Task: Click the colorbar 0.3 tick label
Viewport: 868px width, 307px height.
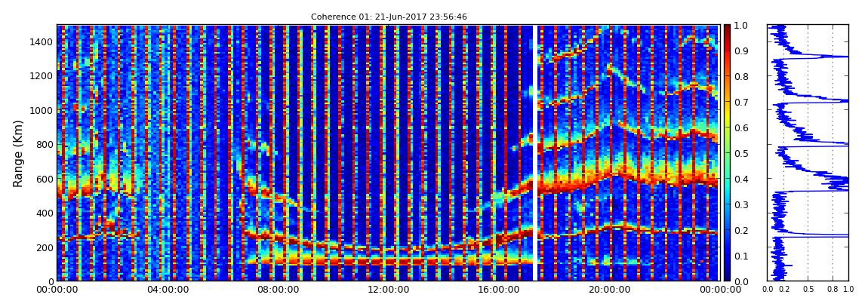Action: 740,204
